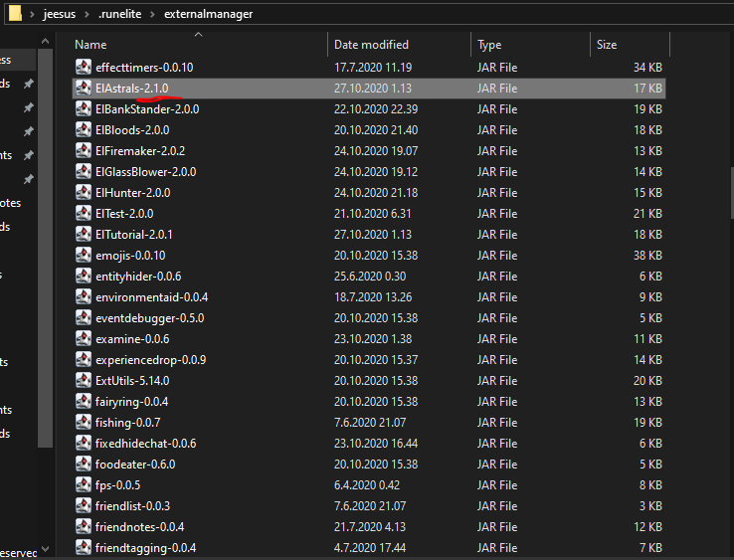Click the JAR icon of fairyring-0.0.4
Image resolution: width=734 pixels, height=560 pixels.
point(84,401)
